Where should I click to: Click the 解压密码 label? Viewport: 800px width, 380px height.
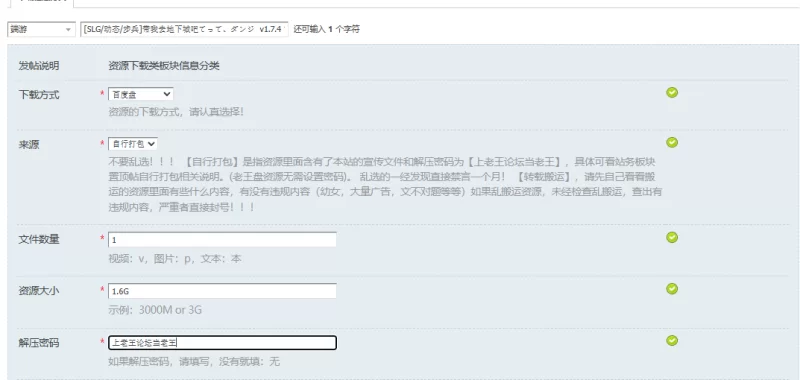pos(39,343)
